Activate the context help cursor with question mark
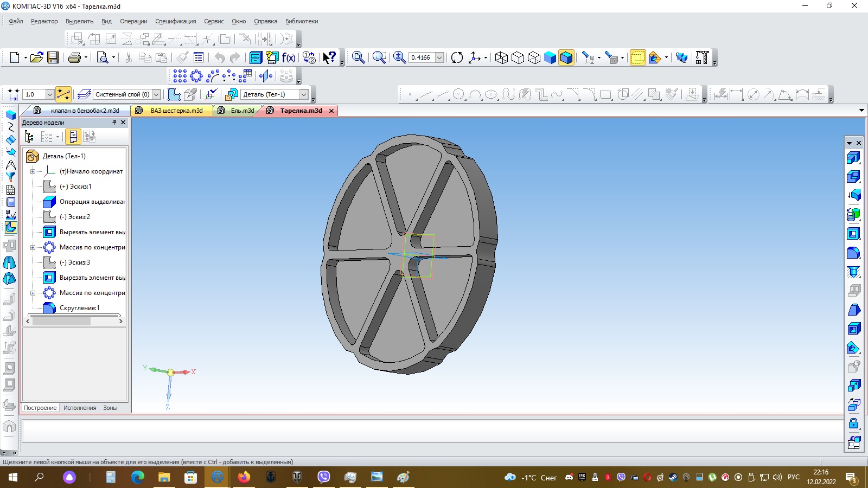The width and height of the screenshot is (868, 488). pyautogui.click(x=329, y=57)
